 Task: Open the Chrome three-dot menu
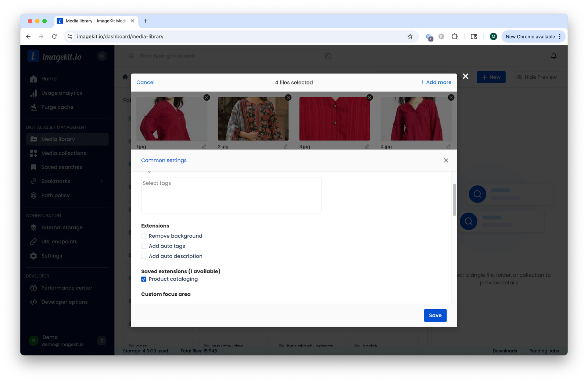tap(560, 36)
